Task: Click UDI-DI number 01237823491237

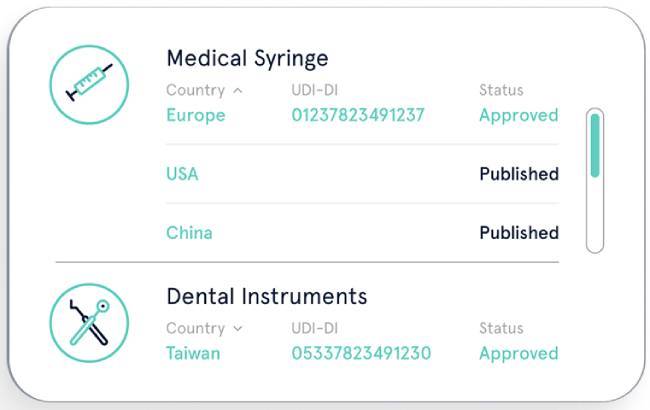Action: [x=358, y=115]
